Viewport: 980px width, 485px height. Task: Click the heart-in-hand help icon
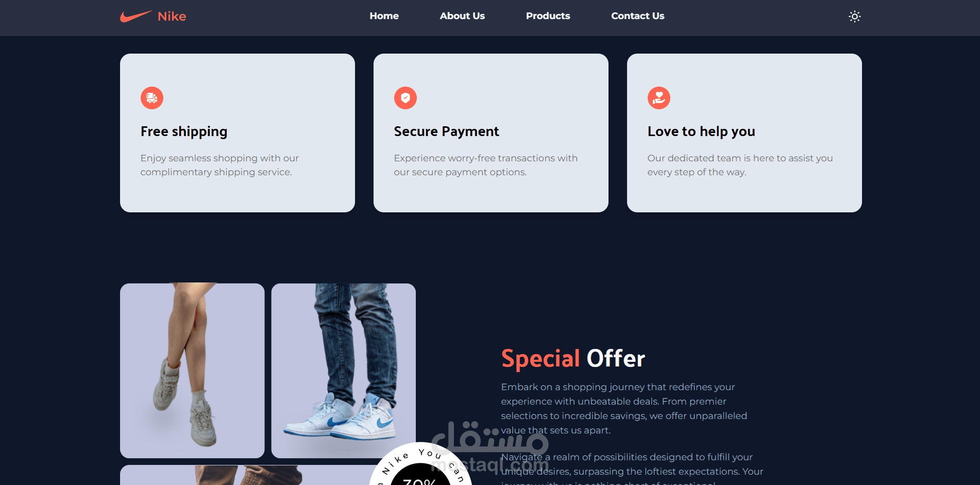point(659,98)
